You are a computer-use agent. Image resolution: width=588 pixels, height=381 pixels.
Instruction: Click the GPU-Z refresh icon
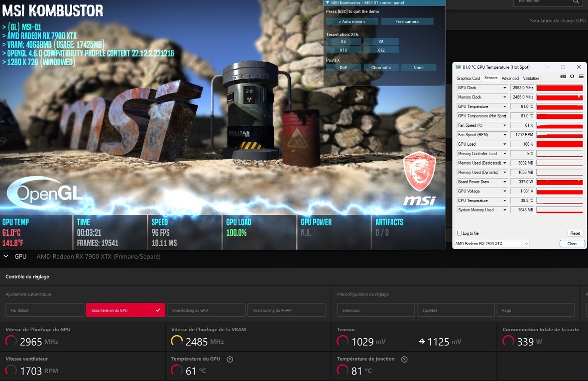[572, 77]
